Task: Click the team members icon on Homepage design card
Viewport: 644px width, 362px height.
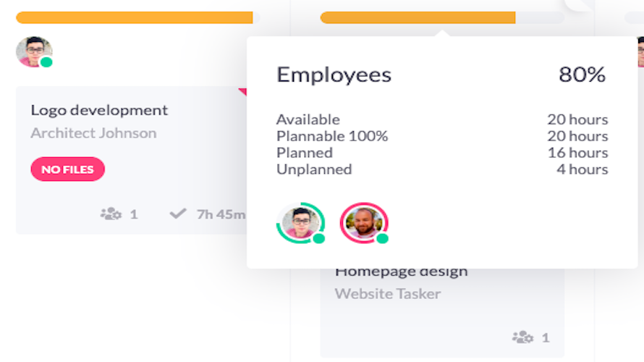Action: click(x=523, y=337)
